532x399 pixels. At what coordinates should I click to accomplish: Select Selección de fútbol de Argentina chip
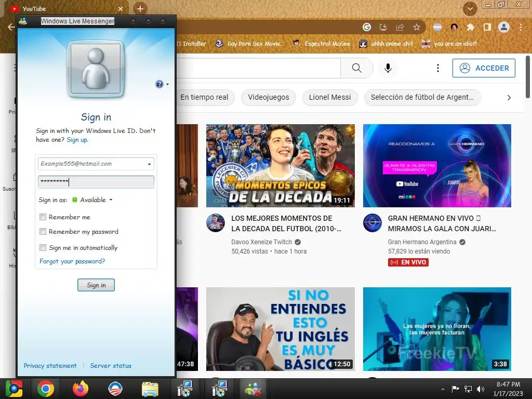[422, 97]
